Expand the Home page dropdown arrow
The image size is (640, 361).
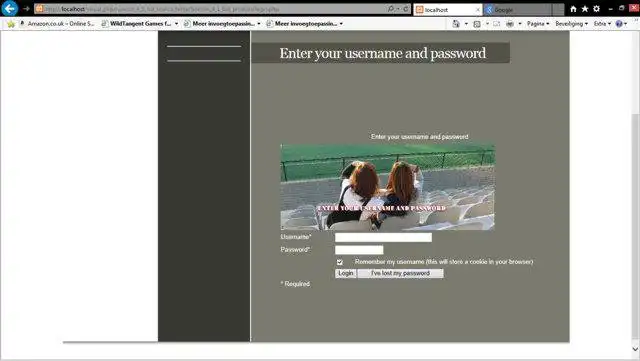click(466, 24)
